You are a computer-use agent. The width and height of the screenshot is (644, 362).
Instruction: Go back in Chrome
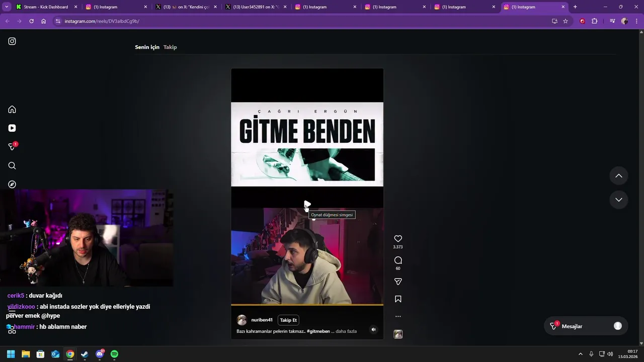7,21
